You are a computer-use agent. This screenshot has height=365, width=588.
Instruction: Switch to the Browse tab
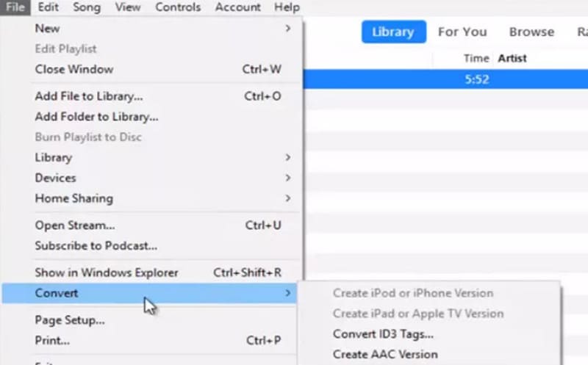pyautogui.click(x=531, y=32)
